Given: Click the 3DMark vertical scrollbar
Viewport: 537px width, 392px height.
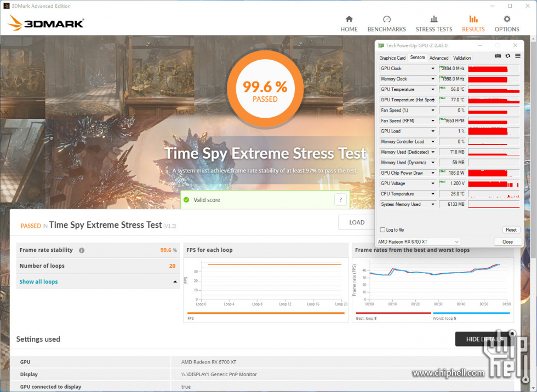Looking at the screenshot, I should (x=534, y=151).
